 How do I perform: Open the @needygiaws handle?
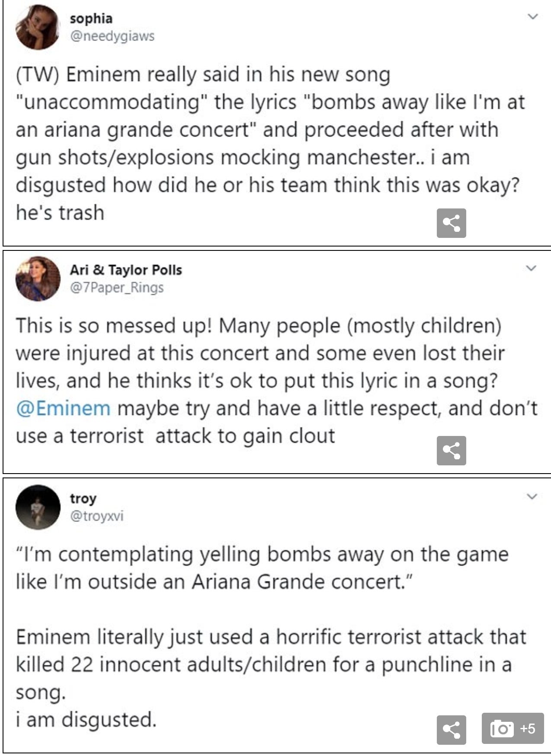click(x=112, y=36)
